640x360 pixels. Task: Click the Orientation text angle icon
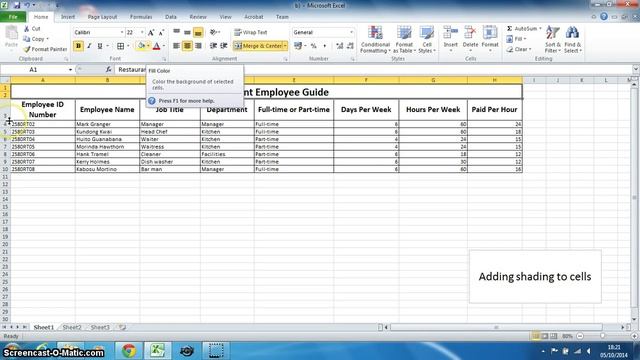[213, 32]
